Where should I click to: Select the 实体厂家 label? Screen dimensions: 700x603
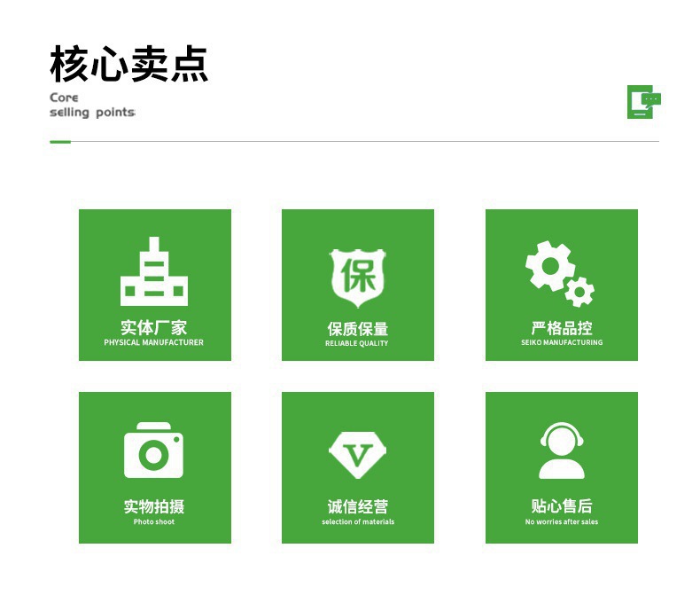tap(154, 327)
